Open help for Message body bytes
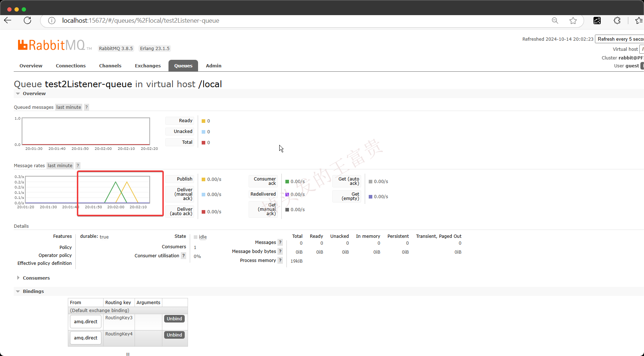644x356 pixels. 280,251
